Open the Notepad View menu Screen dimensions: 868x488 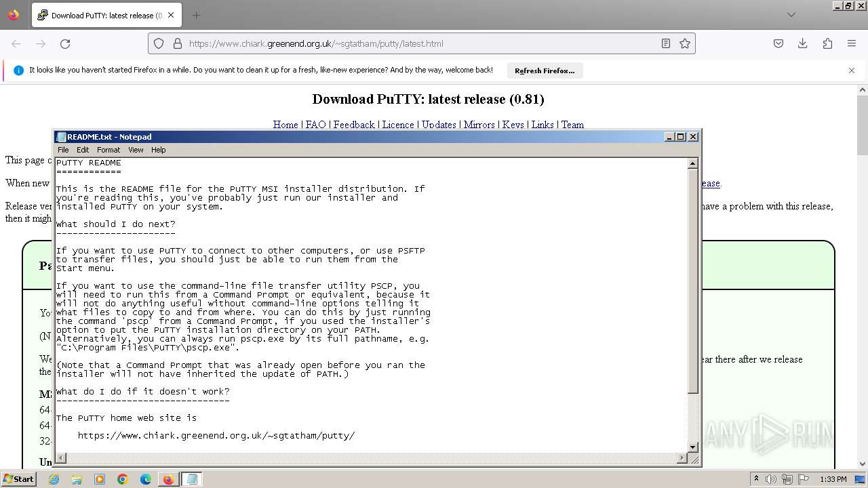point(136,150)
